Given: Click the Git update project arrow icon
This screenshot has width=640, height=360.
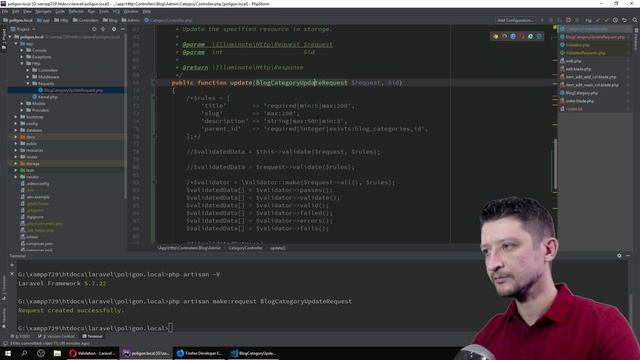Looking at the screenshot, I should 598,20.
